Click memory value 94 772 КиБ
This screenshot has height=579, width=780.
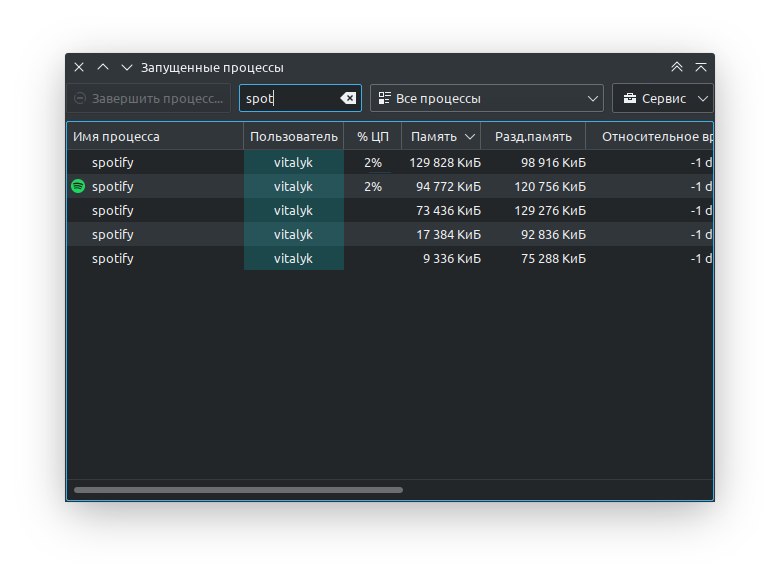tap(449, 187)
